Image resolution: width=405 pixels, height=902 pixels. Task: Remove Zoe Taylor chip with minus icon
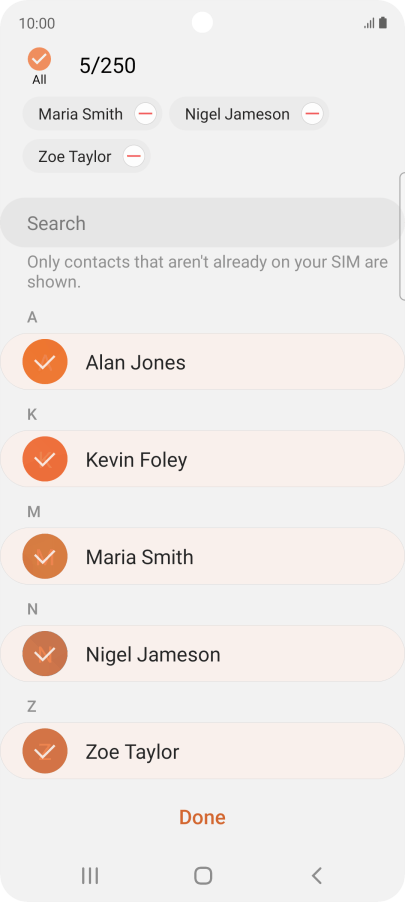pyautogui.click(x=134, y=156)
